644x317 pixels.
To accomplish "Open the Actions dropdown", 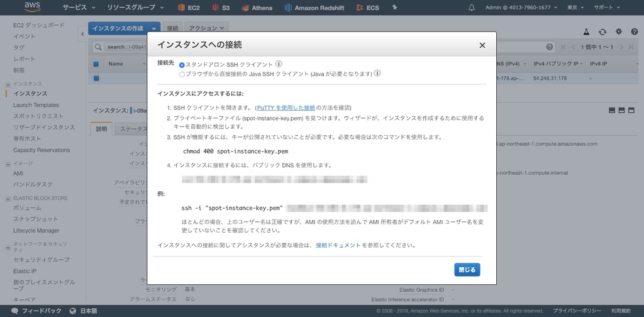I will (206, 28).
